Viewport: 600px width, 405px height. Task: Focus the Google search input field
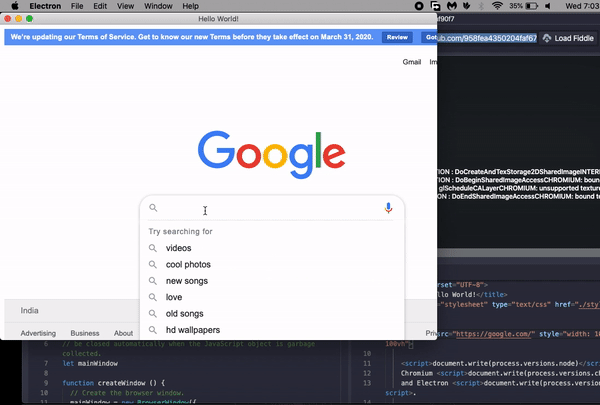click(268, 208)
